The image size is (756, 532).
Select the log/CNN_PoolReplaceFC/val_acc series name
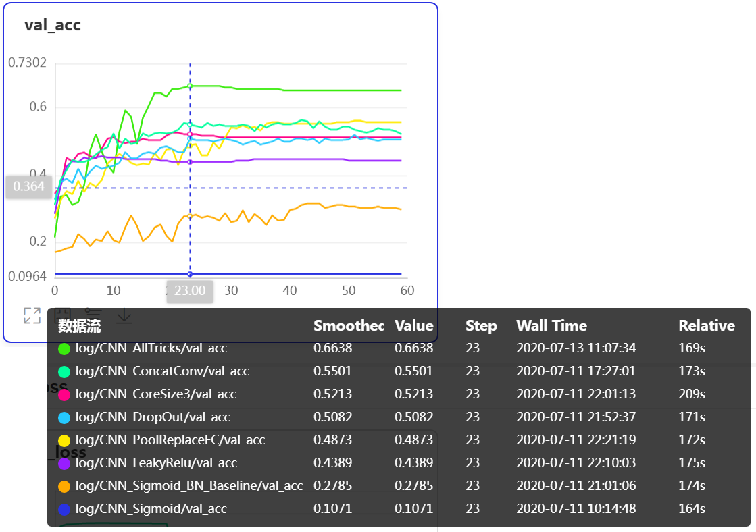[170, 440]
